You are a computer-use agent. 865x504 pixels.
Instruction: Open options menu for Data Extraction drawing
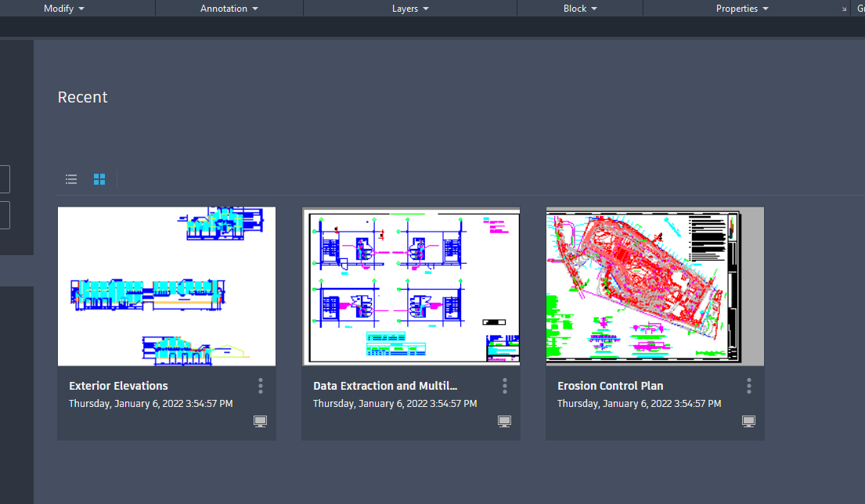pos(504,386)
